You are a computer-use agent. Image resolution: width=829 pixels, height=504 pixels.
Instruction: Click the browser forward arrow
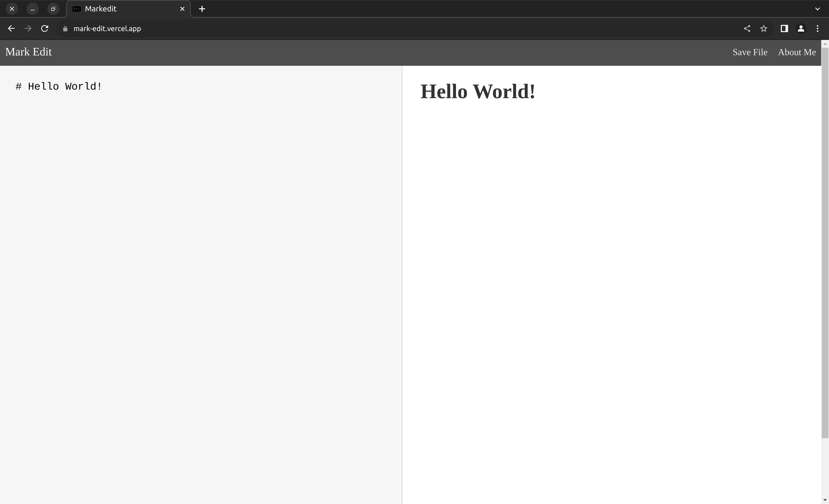click(x=28, y=28)
